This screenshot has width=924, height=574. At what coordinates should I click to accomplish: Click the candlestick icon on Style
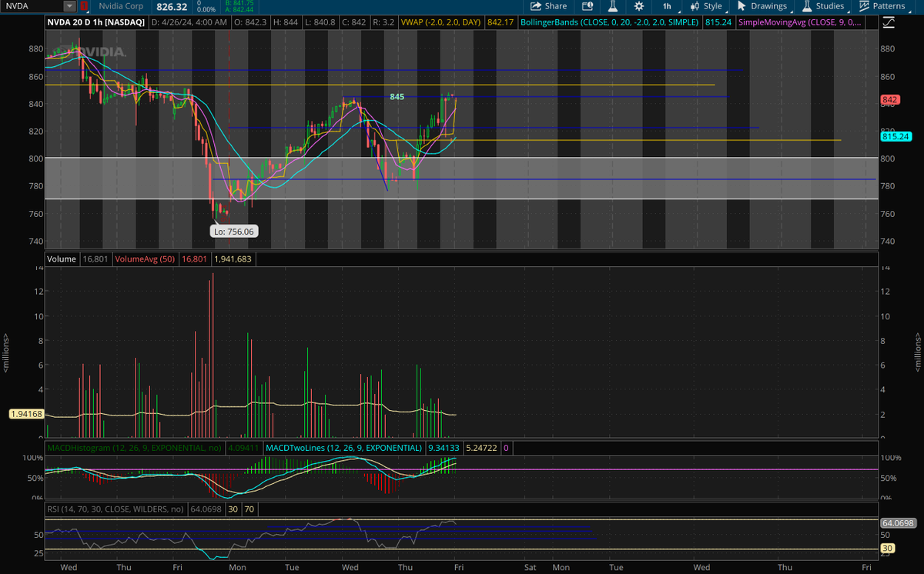click(x=695, y=6)
